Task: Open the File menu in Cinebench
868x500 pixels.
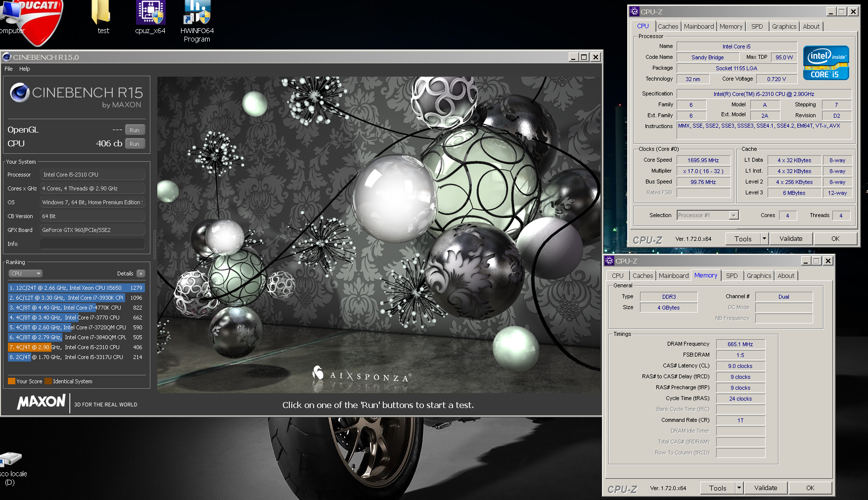Action: (x=8, y=69)
